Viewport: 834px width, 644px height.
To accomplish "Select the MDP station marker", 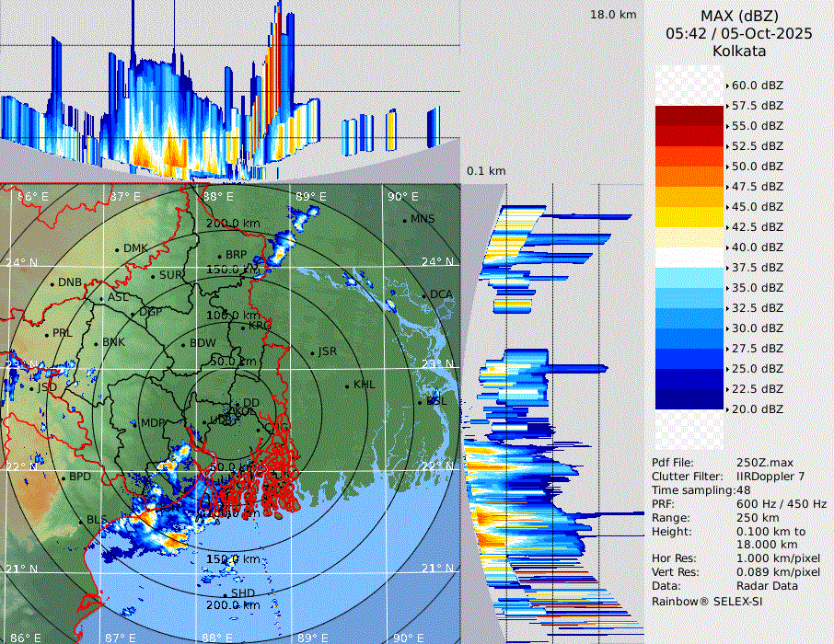I will [135, 423].
